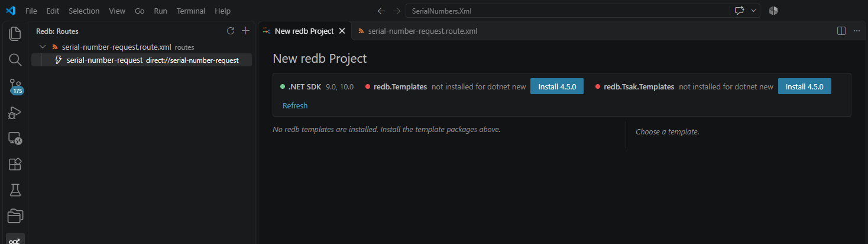Open the File menu
Viewport: 868px width, 244px height.
click(x=31, y=11)
